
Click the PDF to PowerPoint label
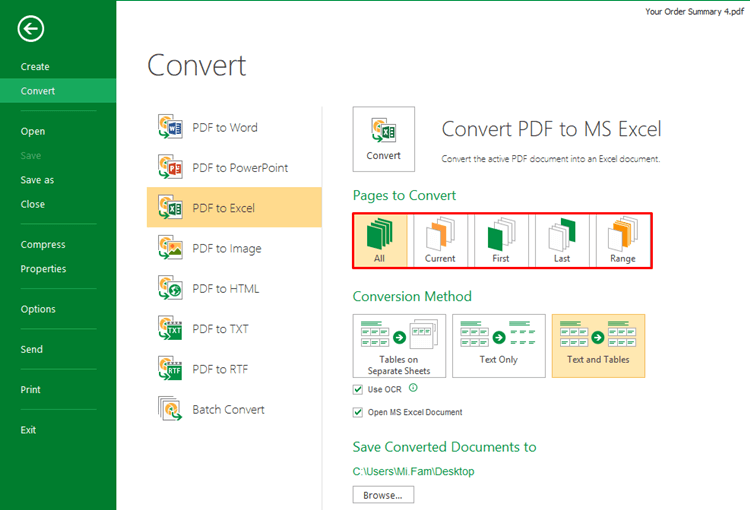tap(240, 168)
